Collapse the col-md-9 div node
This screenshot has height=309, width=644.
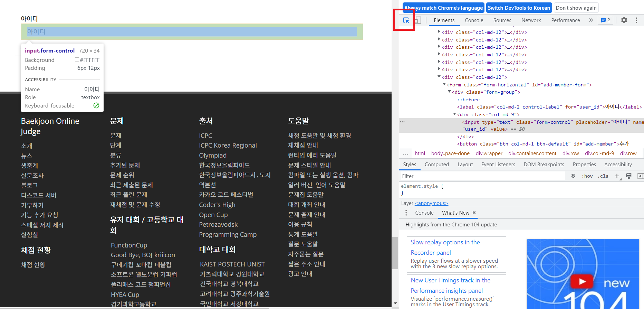click(455, 114)
